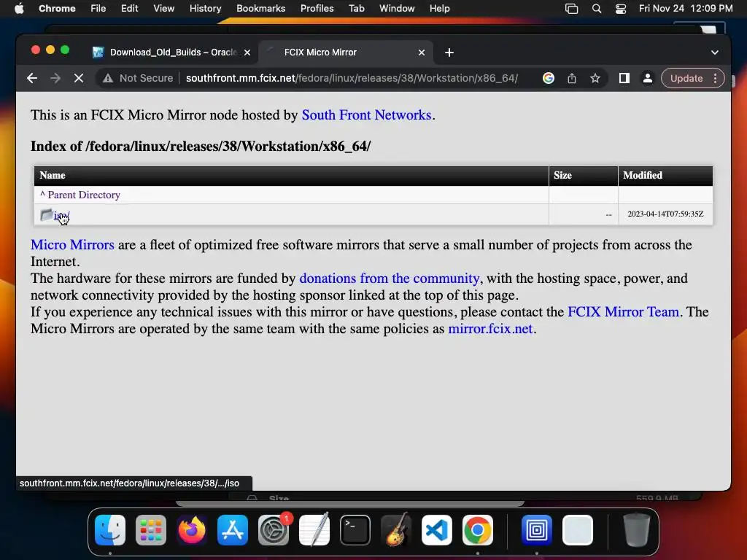This screenshot has height=560, width=747.
Task: Open TextEdit from the Dock
Action: tap(314, 530)
